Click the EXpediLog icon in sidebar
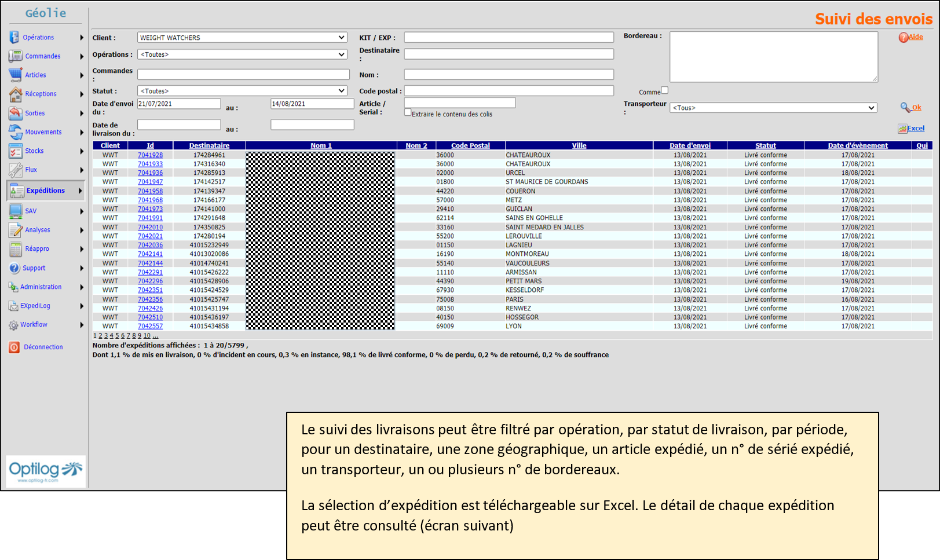This screenshot has width=940, height=560. coord(13,306)
